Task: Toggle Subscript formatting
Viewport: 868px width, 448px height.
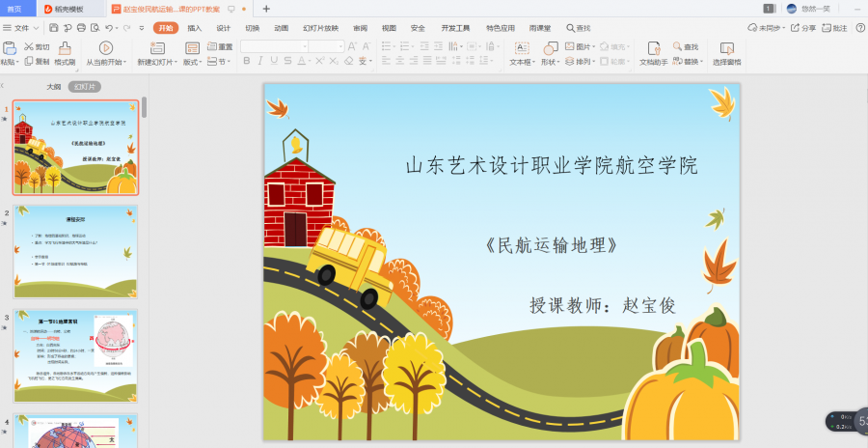Action: (x=335, y=61)
